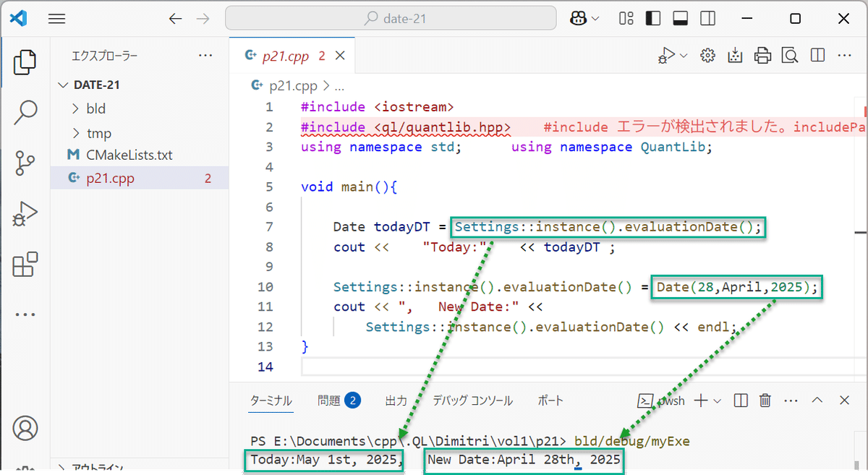Open Copilot from the title bar icon
The image size is (868, 475).
pos(579,18)
